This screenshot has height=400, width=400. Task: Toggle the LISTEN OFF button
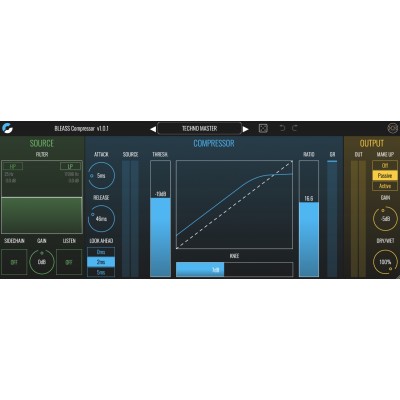coord(69,262)
